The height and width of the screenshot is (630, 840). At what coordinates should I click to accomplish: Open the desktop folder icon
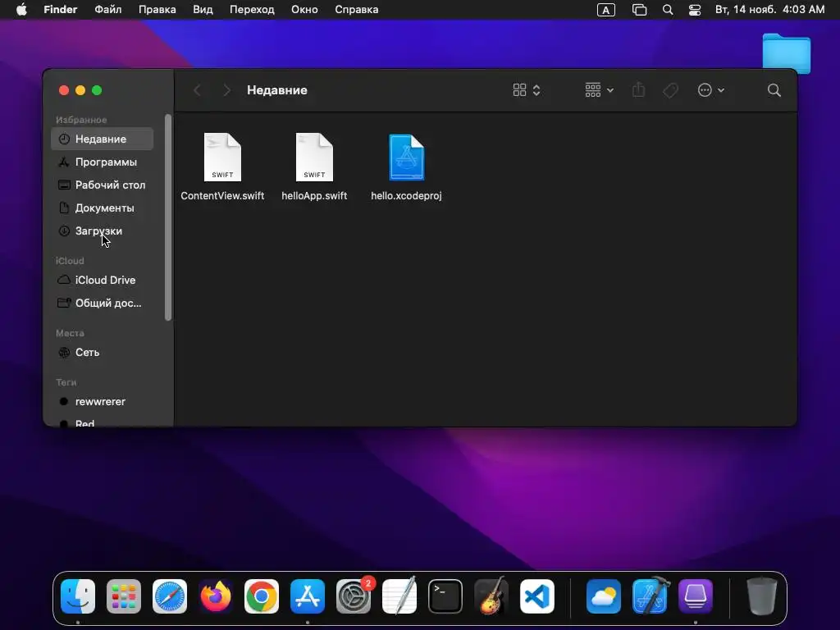click(x=787, y=53)
